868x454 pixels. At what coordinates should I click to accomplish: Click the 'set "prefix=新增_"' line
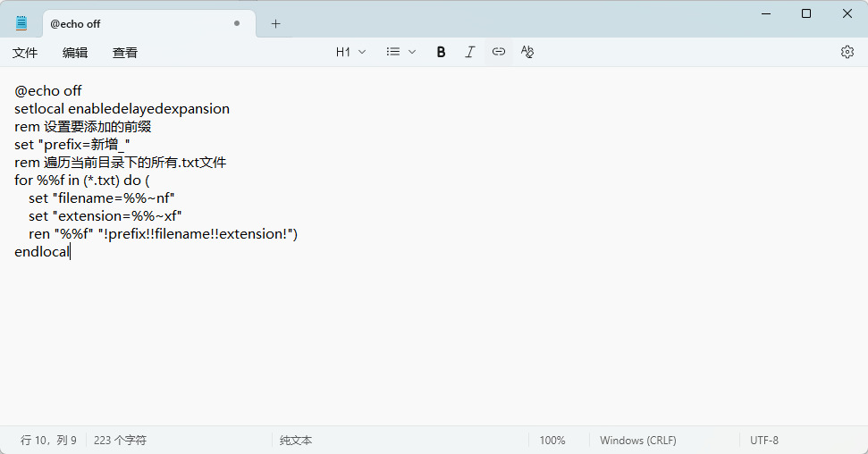coord(72,145)
